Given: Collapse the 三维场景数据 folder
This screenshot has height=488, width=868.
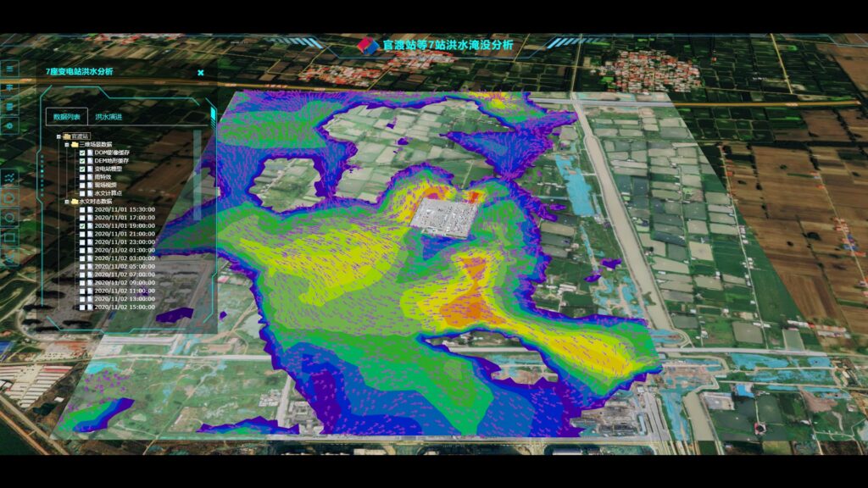Looking at the screenshot, I should click(66, 143).
